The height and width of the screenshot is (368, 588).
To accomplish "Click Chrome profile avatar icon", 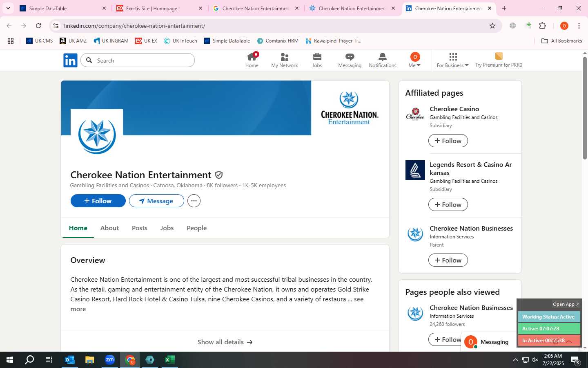I will point(564,26).
